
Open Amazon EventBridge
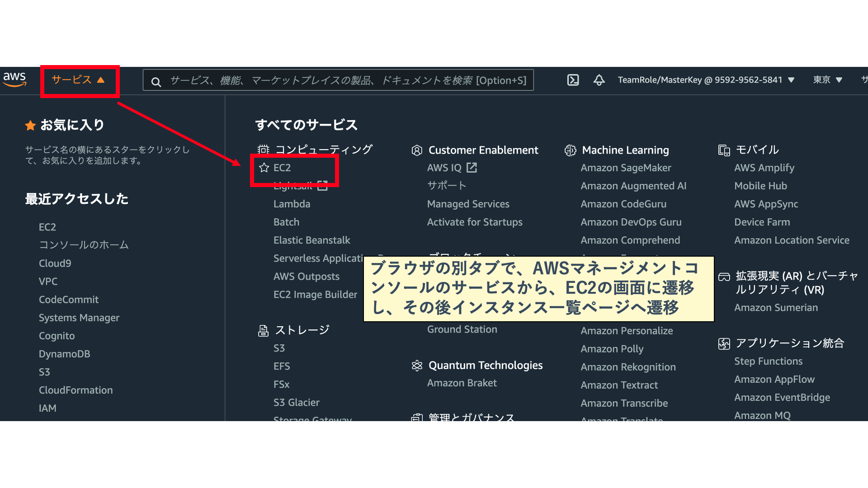782,397
